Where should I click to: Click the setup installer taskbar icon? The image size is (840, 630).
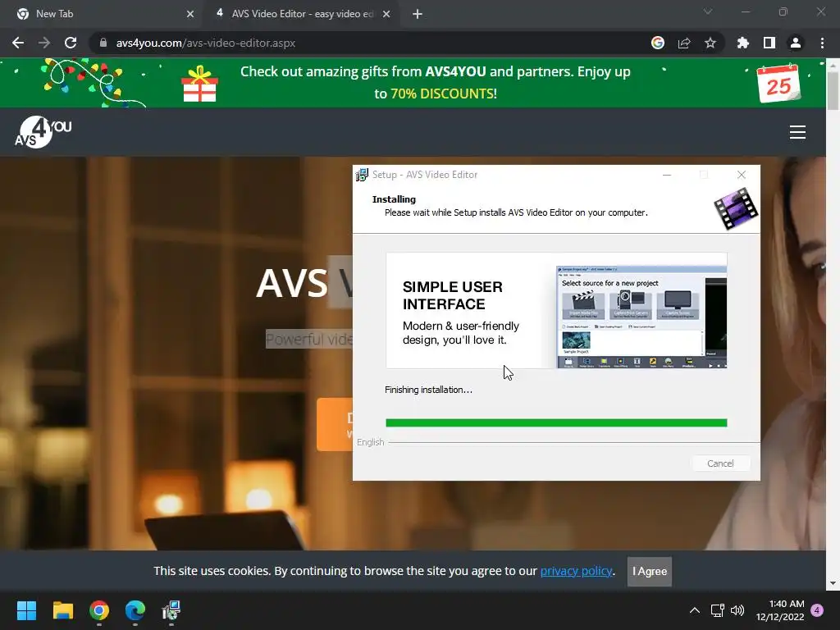[171, 610]
